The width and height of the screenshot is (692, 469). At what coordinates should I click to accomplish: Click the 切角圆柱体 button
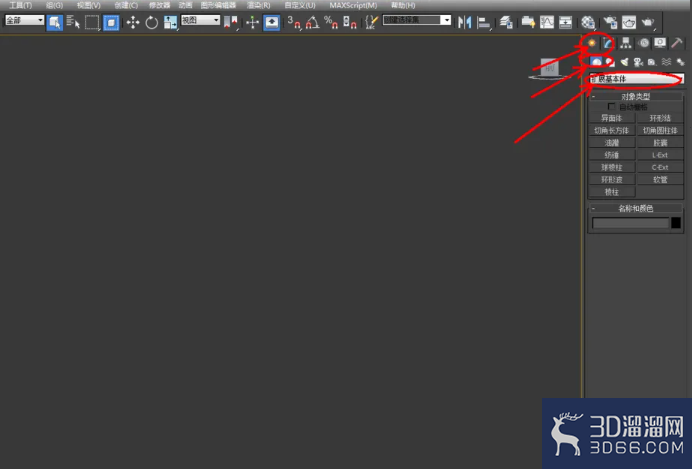(x=660, y=131)
